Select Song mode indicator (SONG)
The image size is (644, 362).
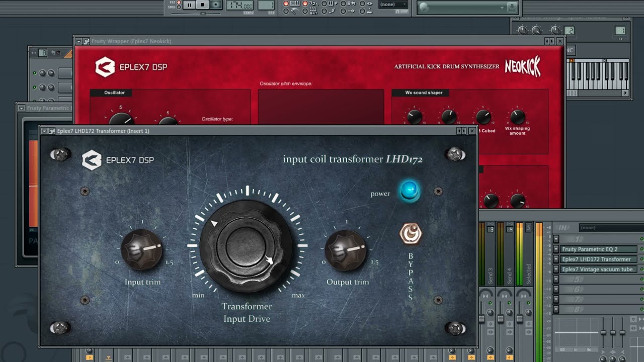(x=179, y=7)
